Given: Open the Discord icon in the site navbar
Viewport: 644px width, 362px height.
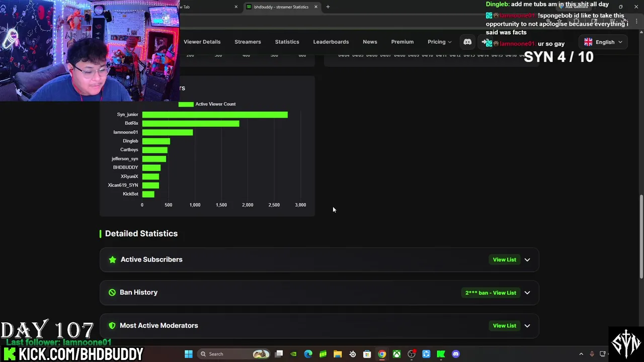Looking at the screenshot, I should click(x=467, y=42).
